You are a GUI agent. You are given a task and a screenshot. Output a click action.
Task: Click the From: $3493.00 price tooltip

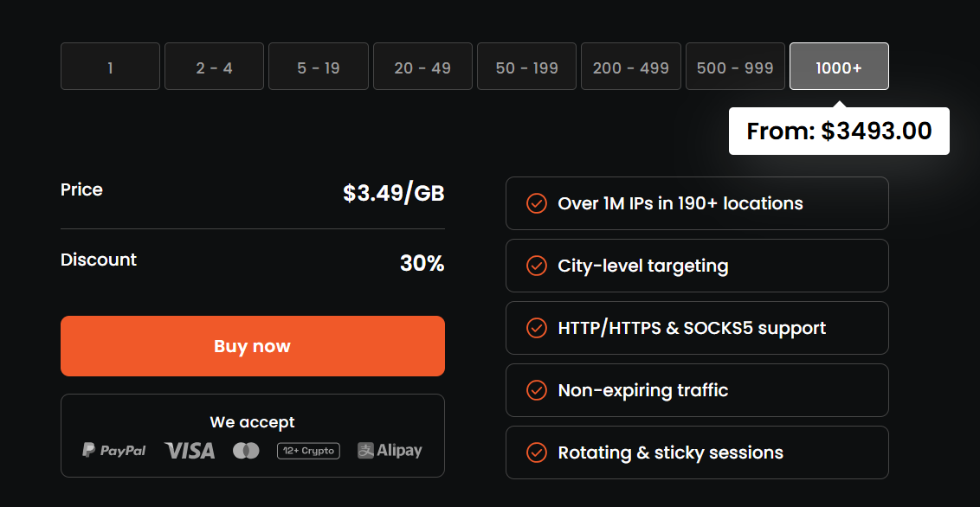click(839, 132)
